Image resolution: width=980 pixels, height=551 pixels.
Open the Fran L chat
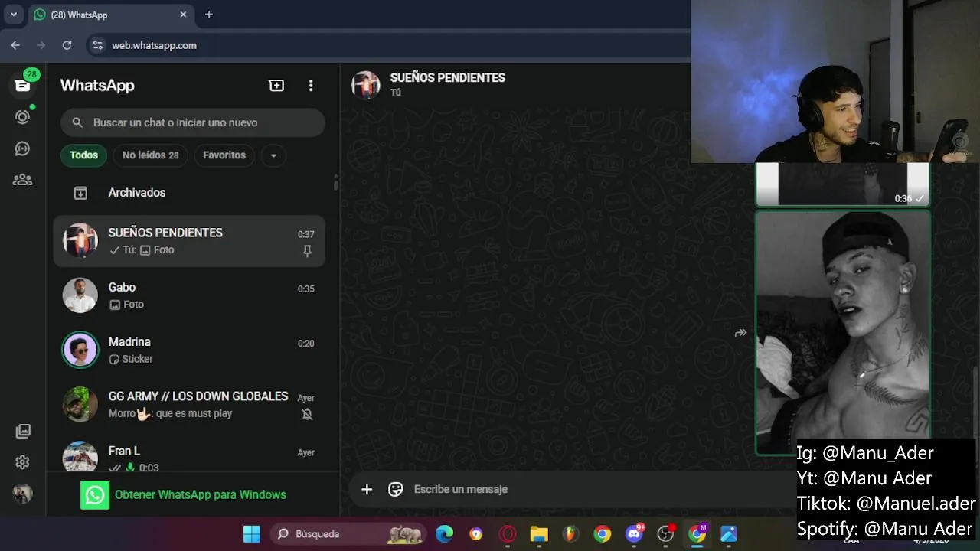(189, 455)
